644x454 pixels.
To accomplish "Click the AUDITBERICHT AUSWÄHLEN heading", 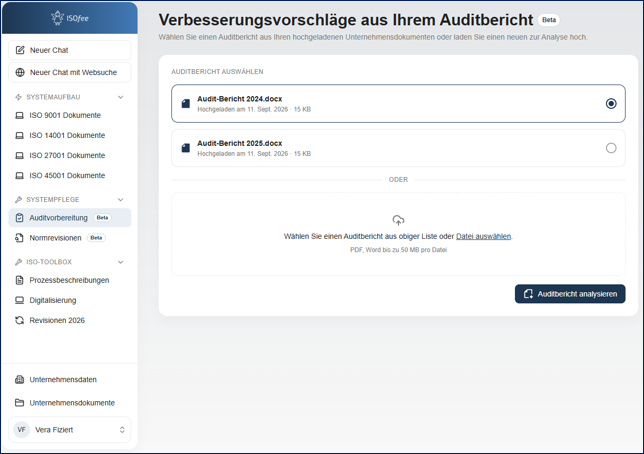I will (x=217, y=72).
